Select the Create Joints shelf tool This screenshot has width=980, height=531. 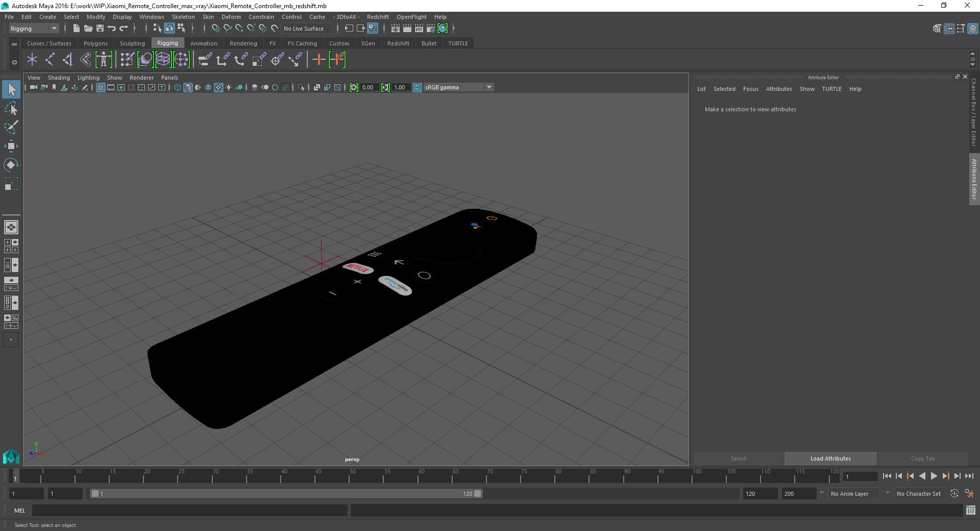click(x=50, y=60)
